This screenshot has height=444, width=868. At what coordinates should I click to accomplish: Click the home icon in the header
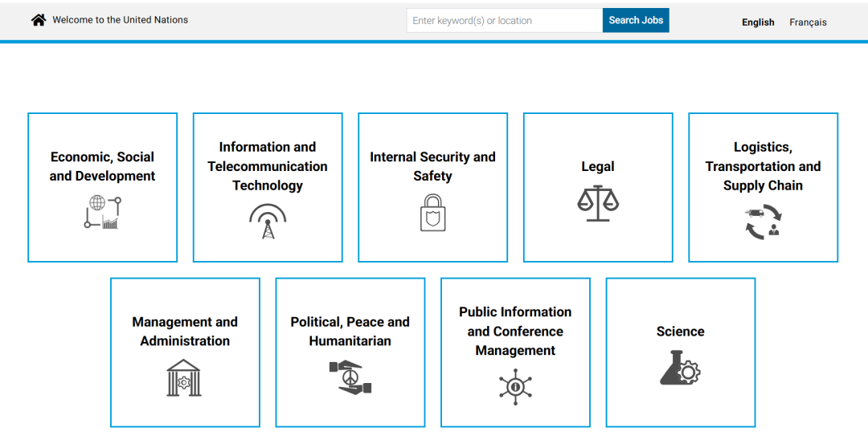39,20
